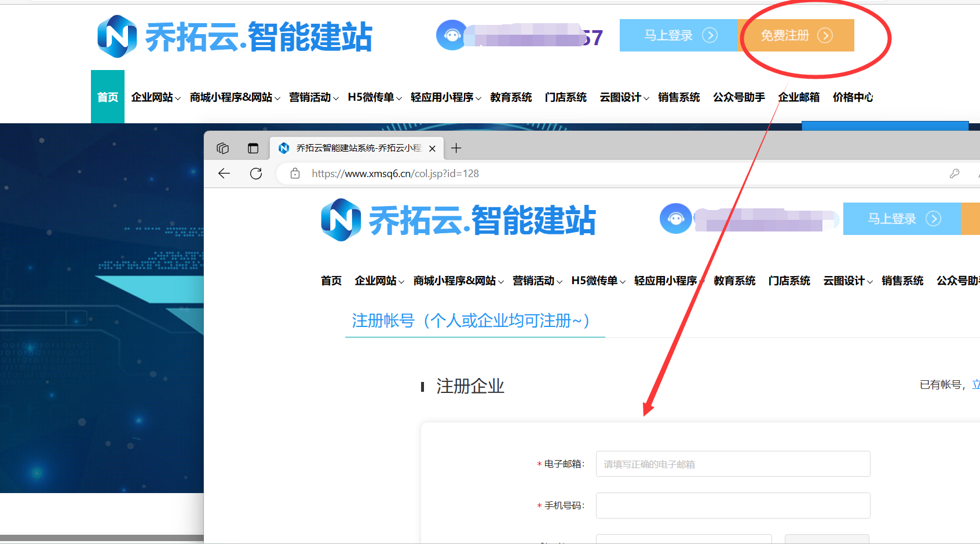980x544 pixels.
Task: Expand 营销活动 menu in the top navigation
Action: point(314,97)
